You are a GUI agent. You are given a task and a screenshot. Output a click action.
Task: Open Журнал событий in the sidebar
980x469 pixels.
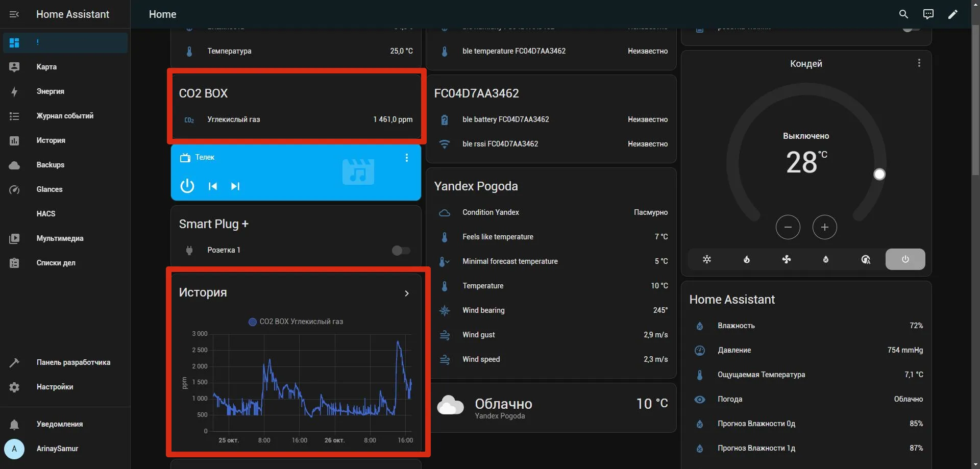point(65,116)
